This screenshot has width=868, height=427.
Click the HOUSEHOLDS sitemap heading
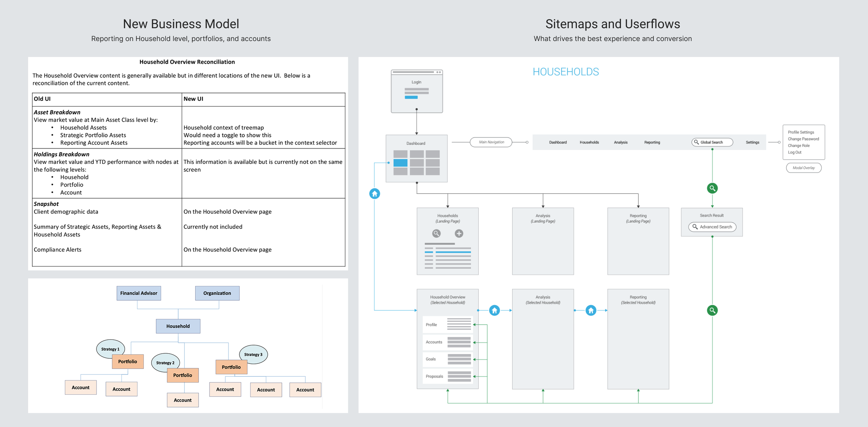tap(566, 72)
